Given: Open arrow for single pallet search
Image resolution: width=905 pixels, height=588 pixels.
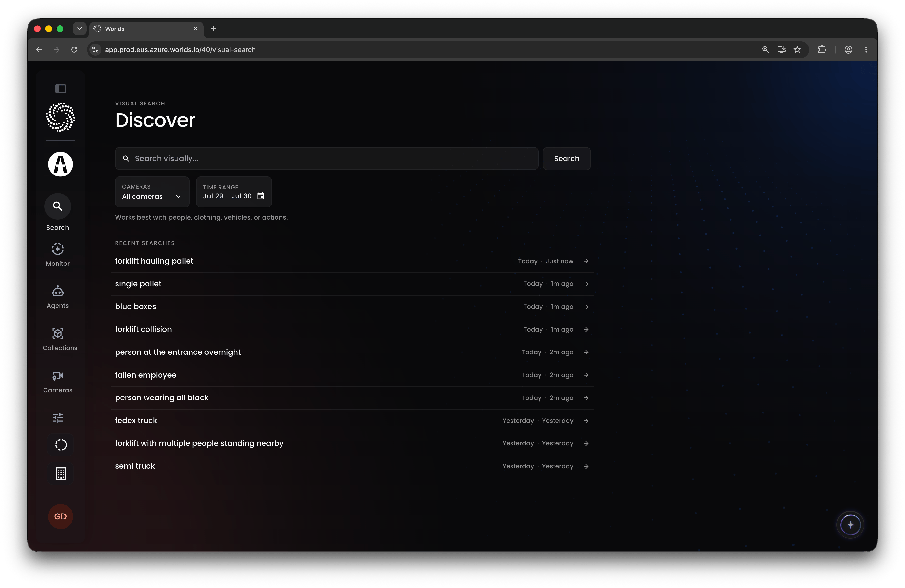Looking at the screenshot, I should pos(586,284).
